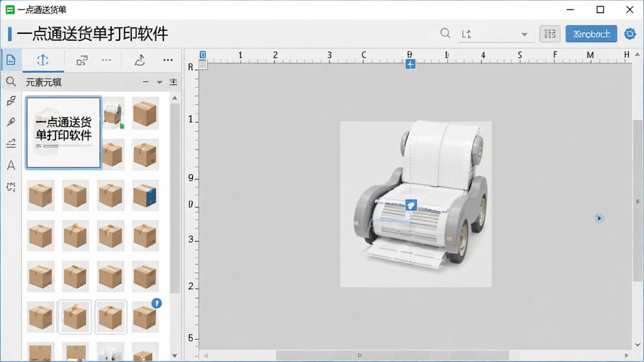644x362 pixels.
Task: Click the 主 icon in panel header
Action: 174,82
